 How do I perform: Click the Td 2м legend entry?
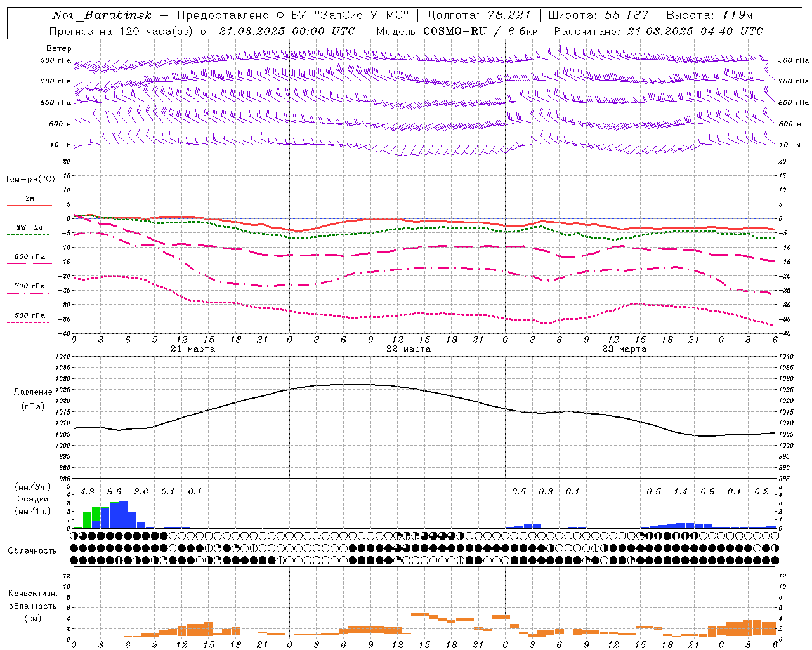point(29,227)
